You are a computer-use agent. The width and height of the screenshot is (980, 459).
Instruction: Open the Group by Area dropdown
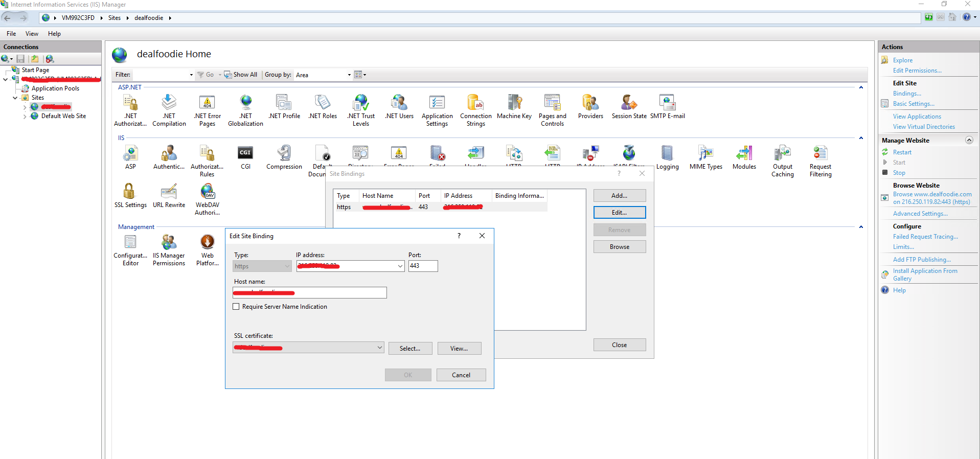(349, 75)
